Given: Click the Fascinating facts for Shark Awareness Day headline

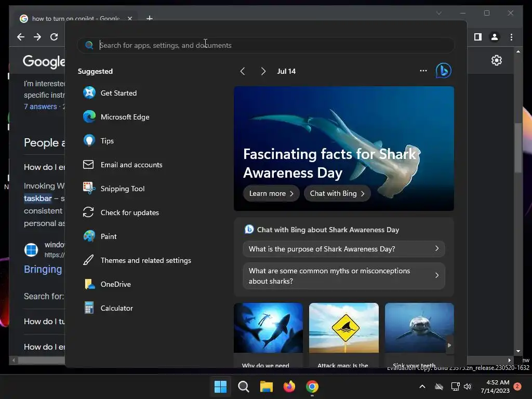Looking at the screenshot, I should (329, 163).
